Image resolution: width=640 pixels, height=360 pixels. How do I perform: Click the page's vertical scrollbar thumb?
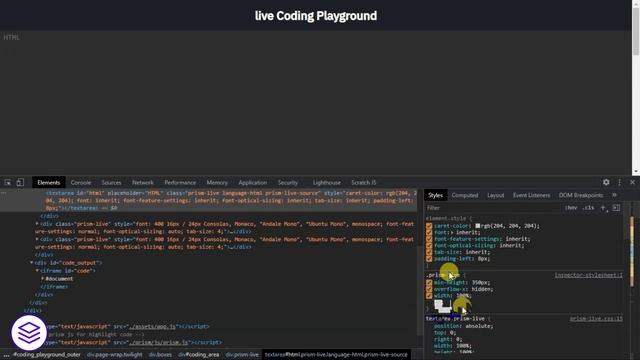pos(636,30)
